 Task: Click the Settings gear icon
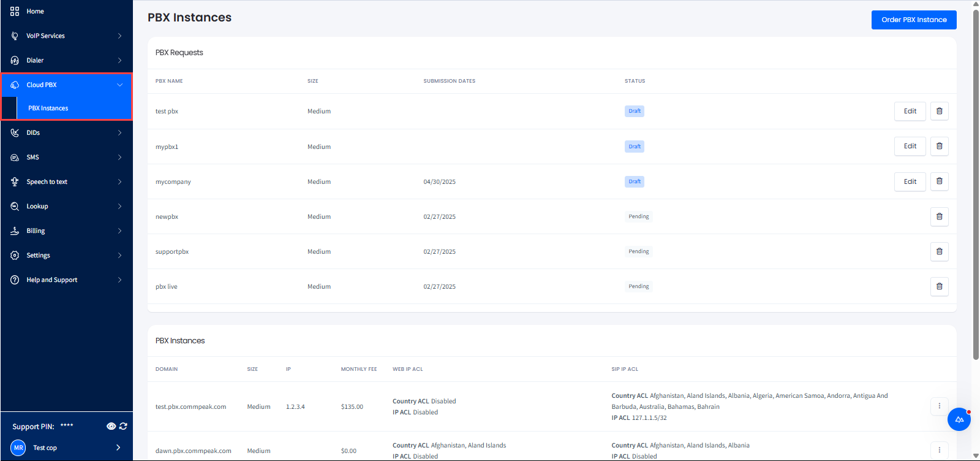tap(15, 255)
